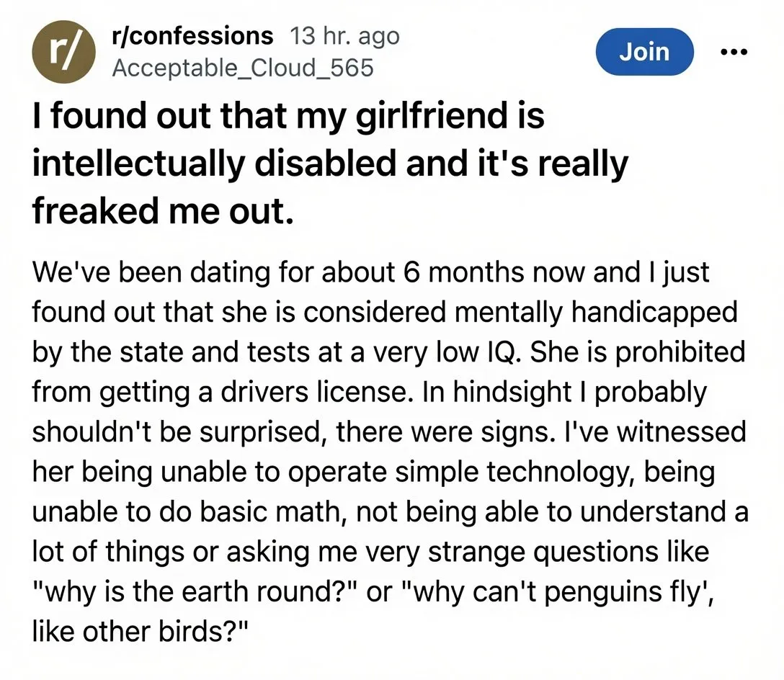Click the title line "intellectually disabled and it's really"
The width and height of the screenshot is (784, 680).
(x=330, y=164)
